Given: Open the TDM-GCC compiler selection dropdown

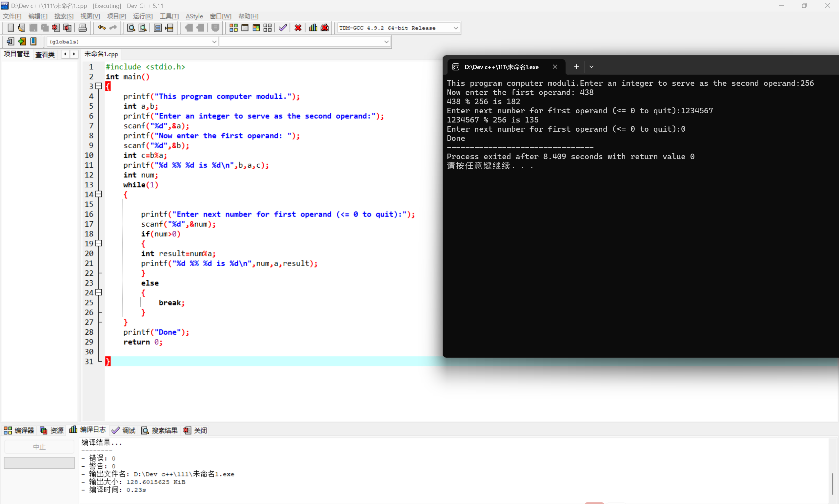Looking at the screenshot, I should [455, 28].
